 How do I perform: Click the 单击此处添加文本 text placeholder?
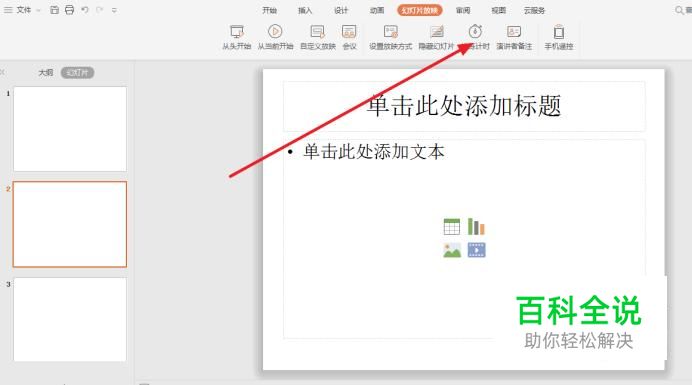coord(374,151)
